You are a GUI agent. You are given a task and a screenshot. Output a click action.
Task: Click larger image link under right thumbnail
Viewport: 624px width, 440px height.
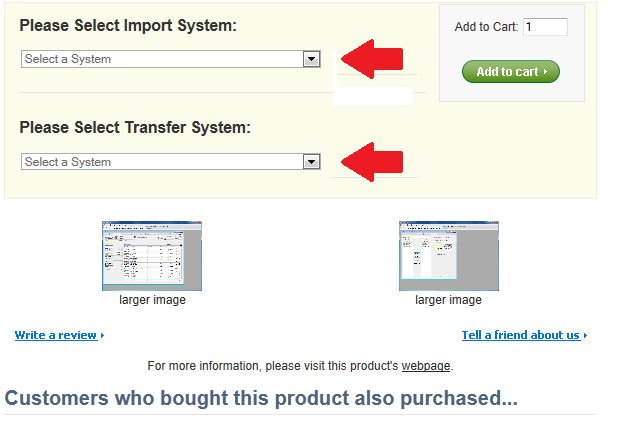click(x=448, y=300)
